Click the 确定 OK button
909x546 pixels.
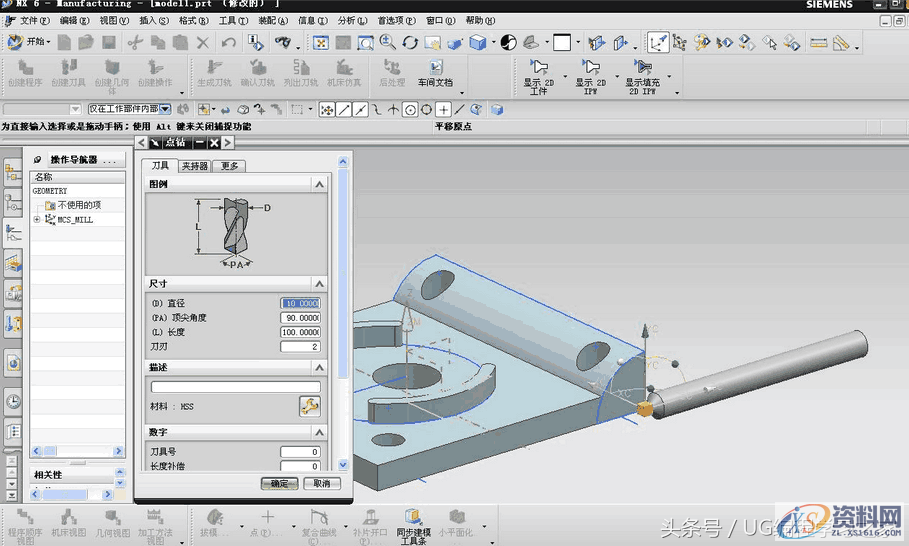[x=279, y=483]
